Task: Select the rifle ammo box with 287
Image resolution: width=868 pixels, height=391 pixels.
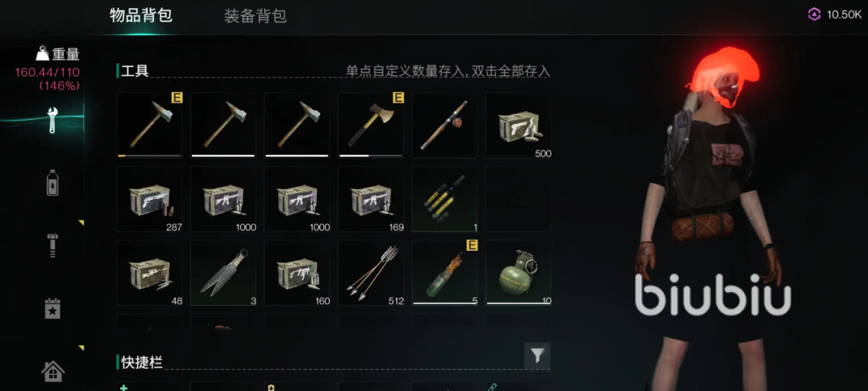Action: [149, 199]
